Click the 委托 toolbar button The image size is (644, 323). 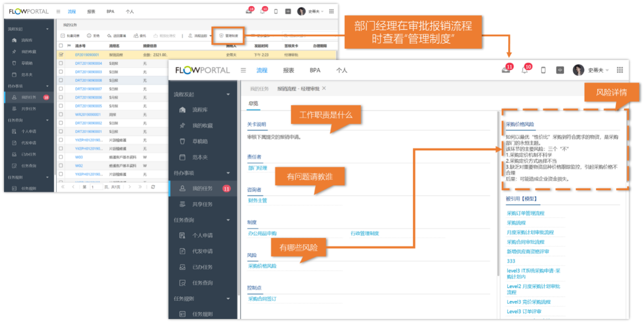[140, 36]
